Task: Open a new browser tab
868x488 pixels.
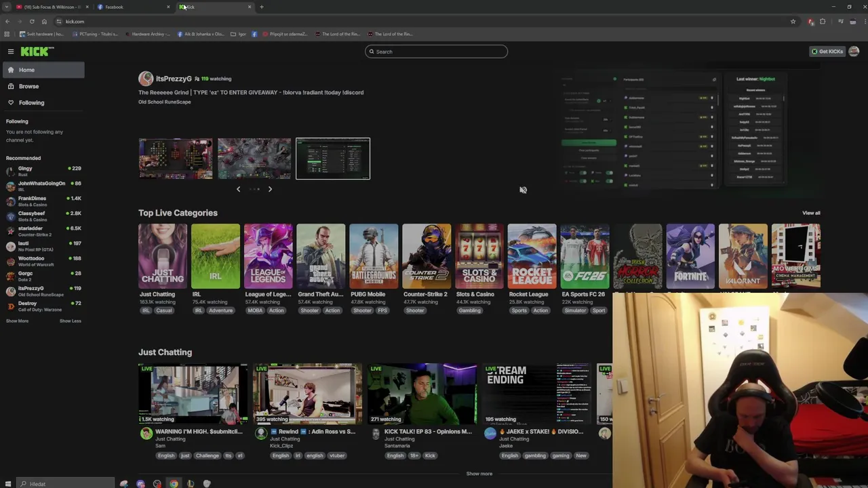Action: pyautogui.click(x=262, y=7)
